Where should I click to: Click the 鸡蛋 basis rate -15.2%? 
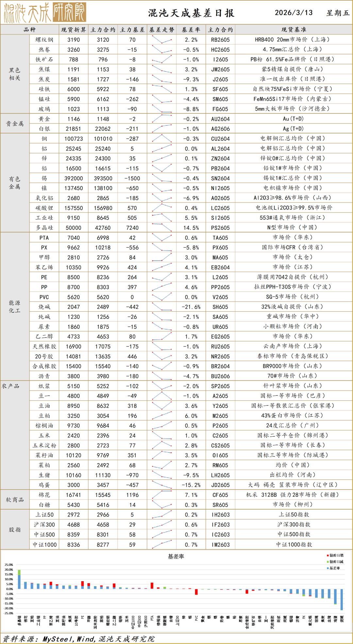click(191, 485)
